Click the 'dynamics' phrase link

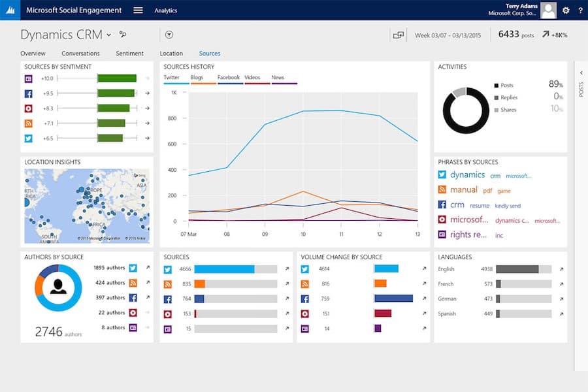pyautogui.click(x=467, y=175)
